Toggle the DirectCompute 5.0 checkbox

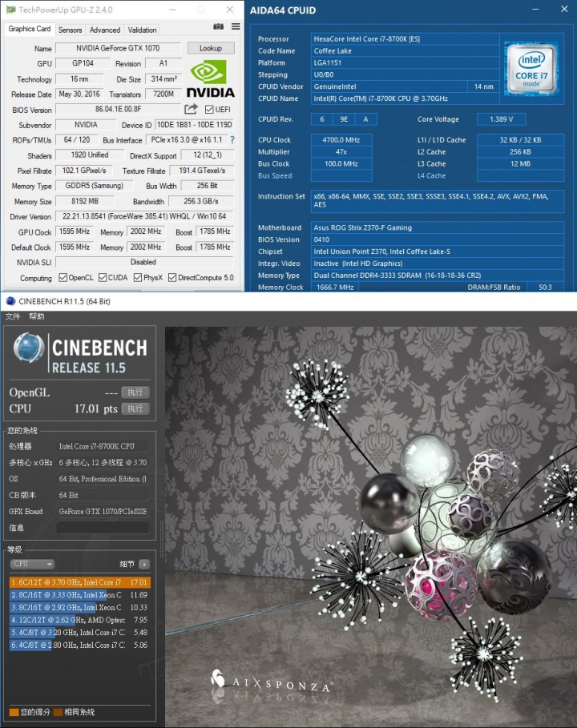(171, 278)
